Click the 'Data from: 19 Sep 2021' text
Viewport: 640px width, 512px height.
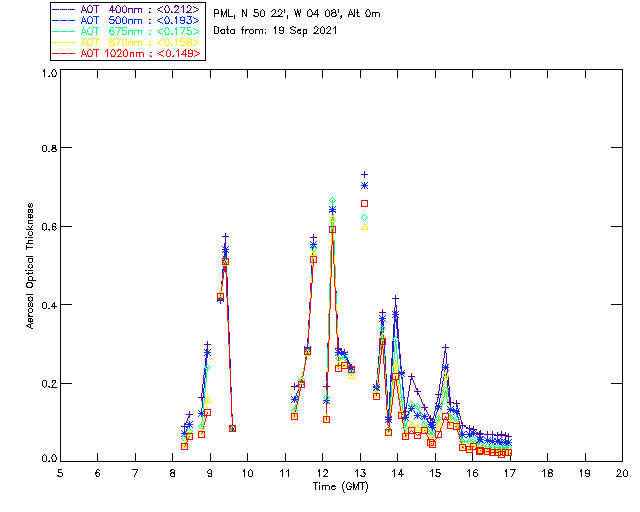pos(275,31)
